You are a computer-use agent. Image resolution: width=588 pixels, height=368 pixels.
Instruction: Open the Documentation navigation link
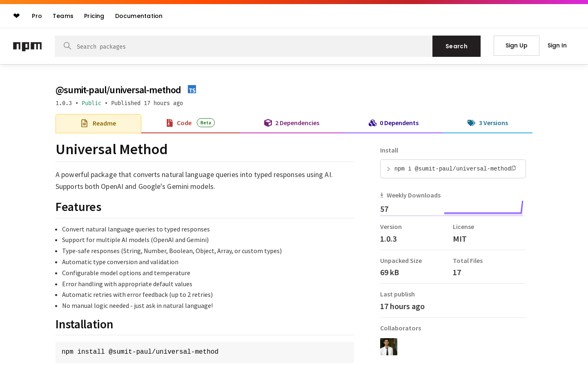(139, 16)
